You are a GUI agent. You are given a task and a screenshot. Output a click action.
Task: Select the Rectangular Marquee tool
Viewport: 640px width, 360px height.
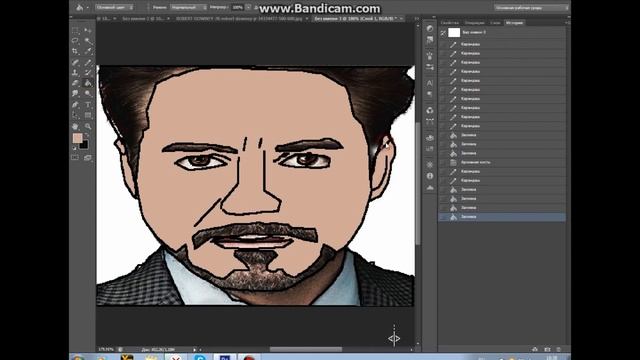coord(76,31)
